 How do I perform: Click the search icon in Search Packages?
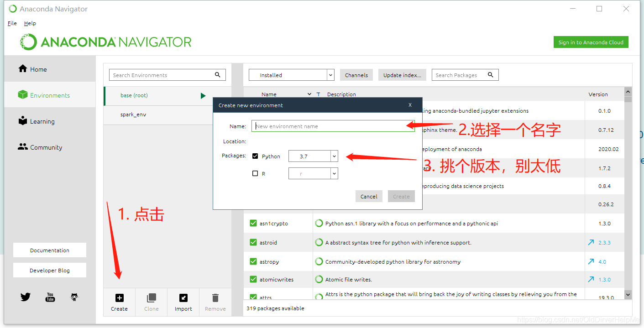(491, 75)
